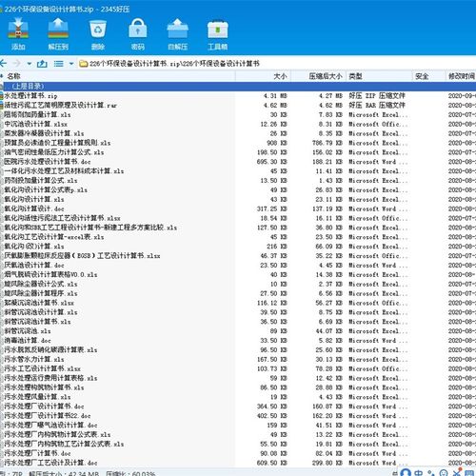476x476 pixels.
Task: Select file 污水脱氮反硝化碳源计算表.xls
Action: 50,350
